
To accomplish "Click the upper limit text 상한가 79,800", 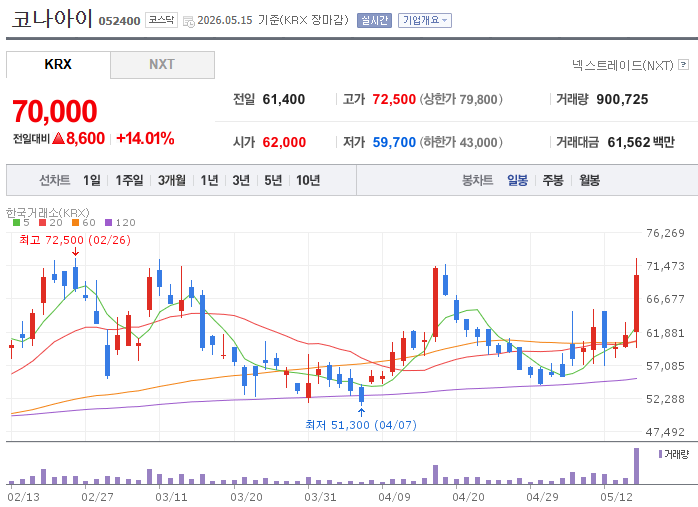I will coord(461,99).
